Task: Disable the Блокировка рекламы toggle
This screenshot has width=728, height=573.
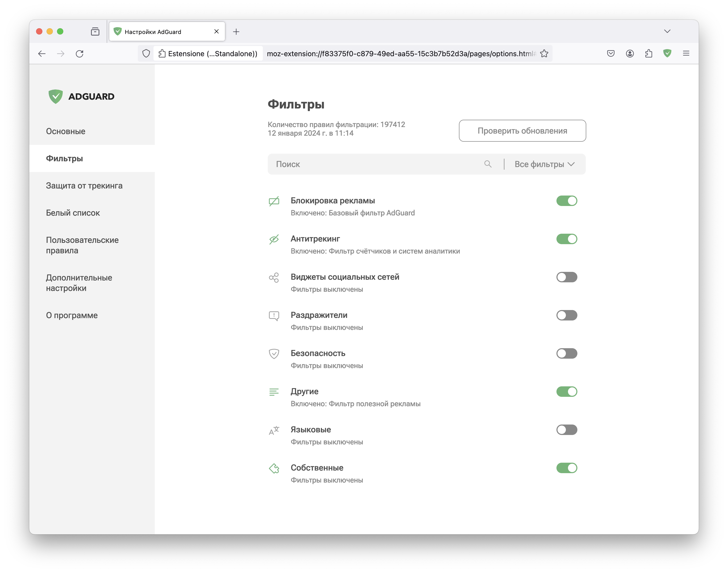Action: 567,200
